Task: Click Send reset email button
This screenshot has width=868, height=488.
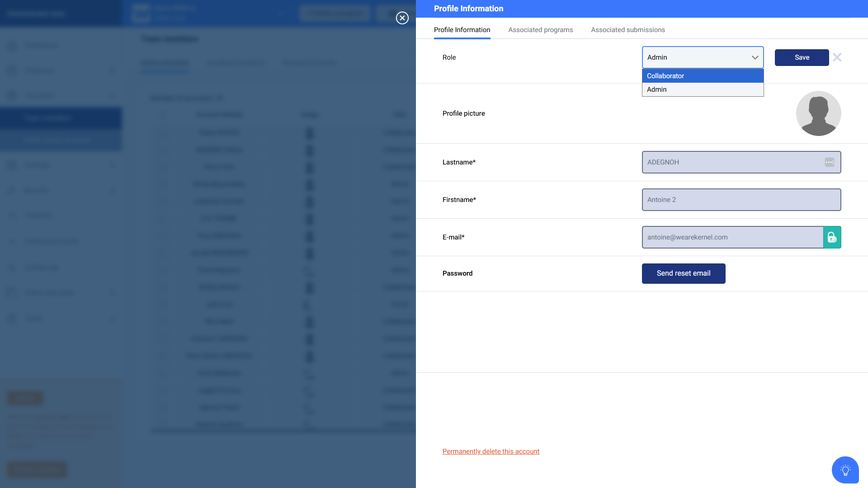Action: (683, 273)
